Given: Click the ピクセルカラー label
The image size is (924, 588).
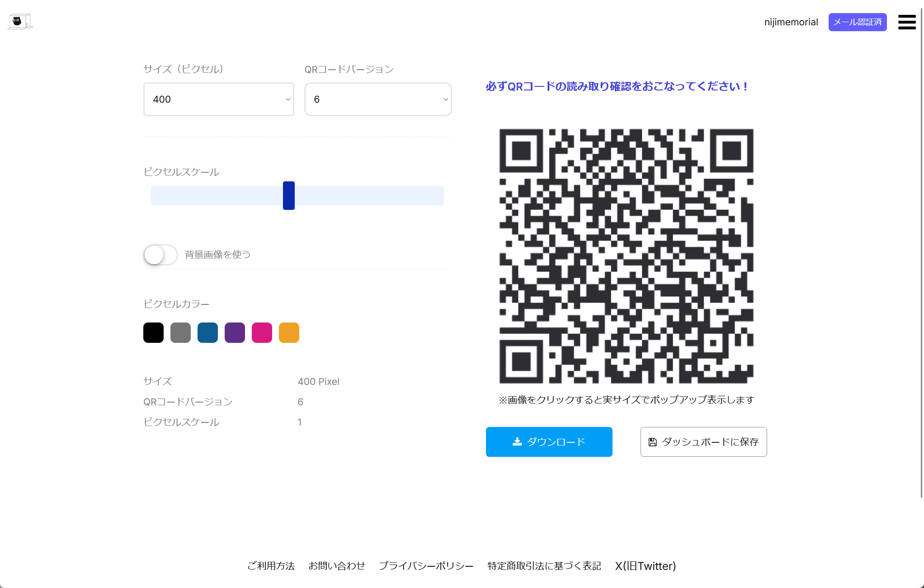Looking at the screenshot, I should [176, 304].
